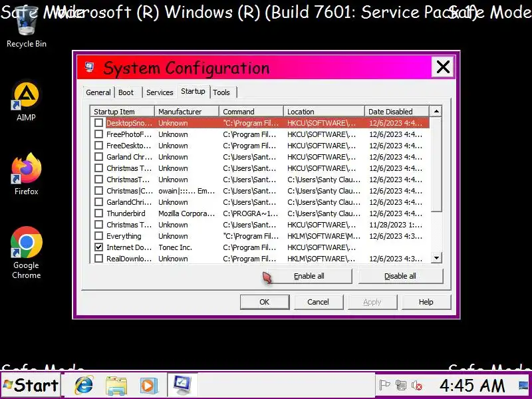The height and width of the screenshot is (399, 532).
Task: Launch the AIMP desktop shortcut
Action: pyautogui.click(x=26, y=102)
